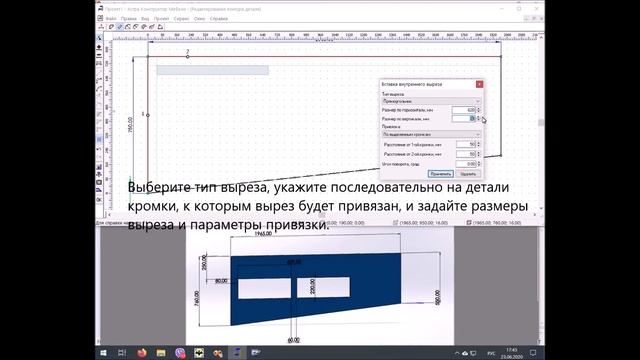This screenshot has width=640, height=360.
Task: Click the Угол поворота input field
Action: 466,164
